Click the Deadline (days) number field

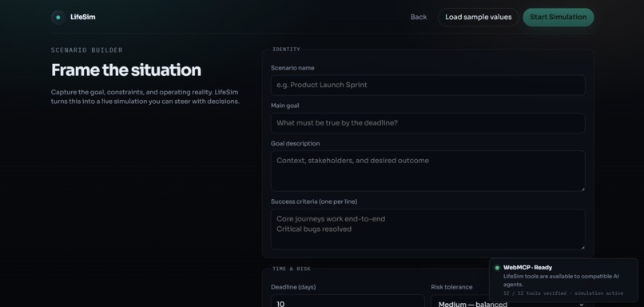(348, 301)
